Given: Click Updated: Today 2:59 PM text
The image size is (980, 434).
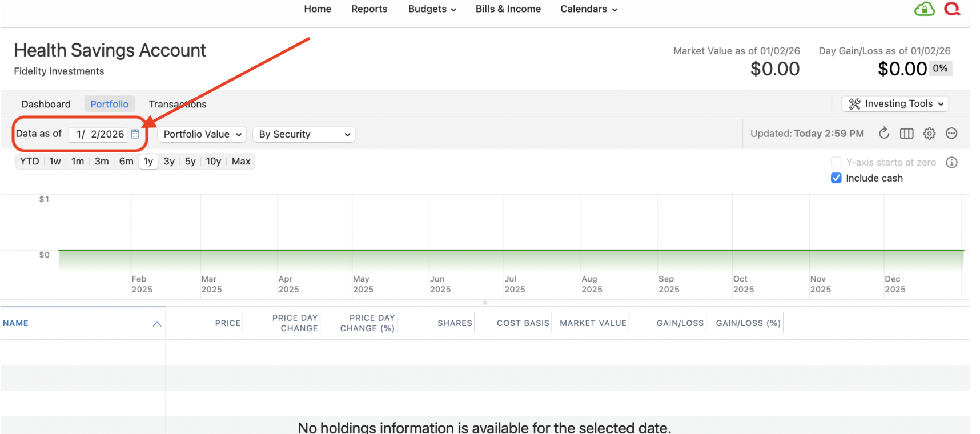Looking at the screenshot, I should click(x=807, y=134).
